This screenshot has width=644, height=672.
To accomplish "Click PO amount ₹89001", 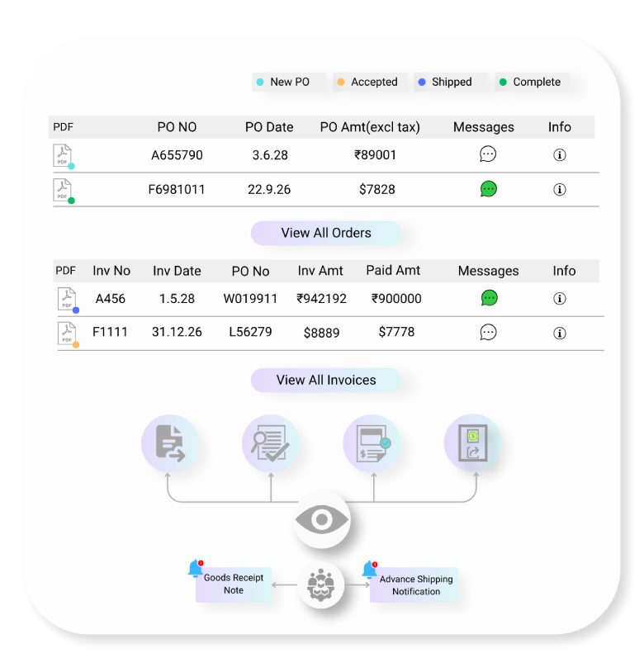I will [x=375, y=155].
